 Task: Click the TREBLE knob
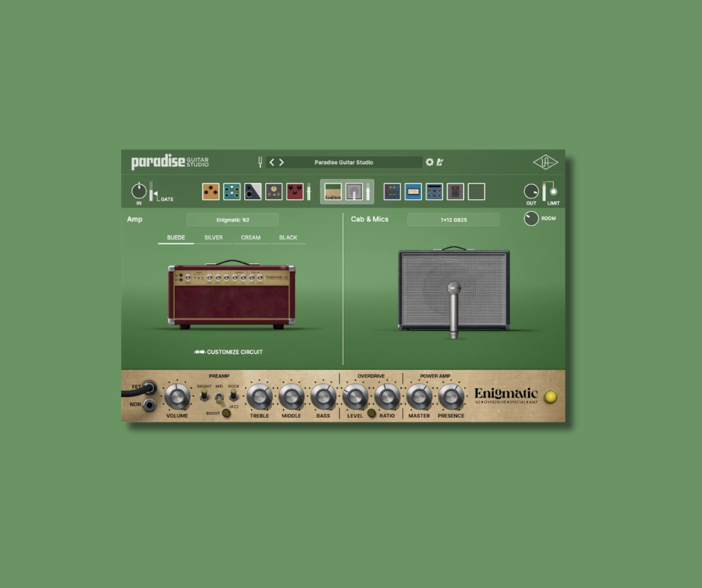[x=259, y=396]
